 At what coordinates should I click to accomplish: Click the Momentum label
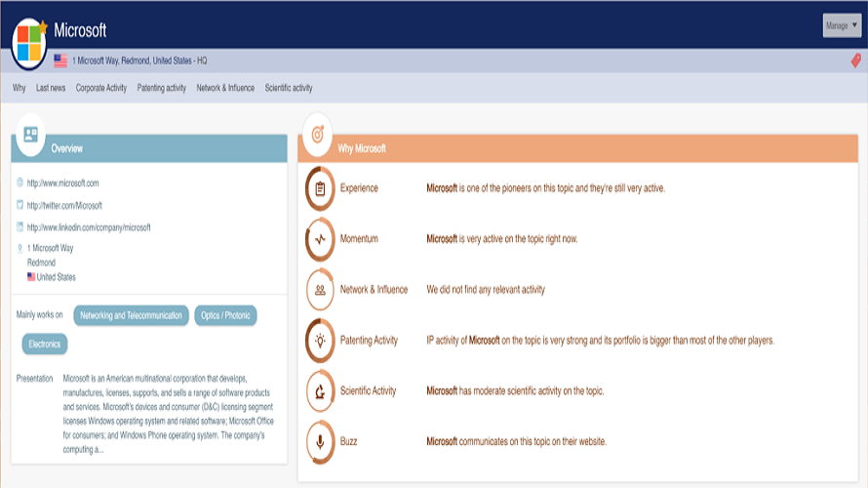coord(359,239)
